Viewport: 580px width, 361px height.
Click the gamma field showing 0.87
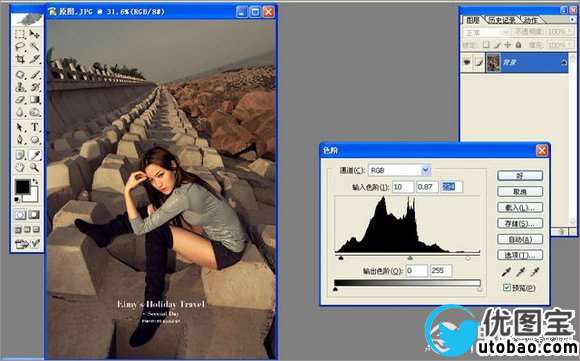pyautogui.click(x=427, y=187)
